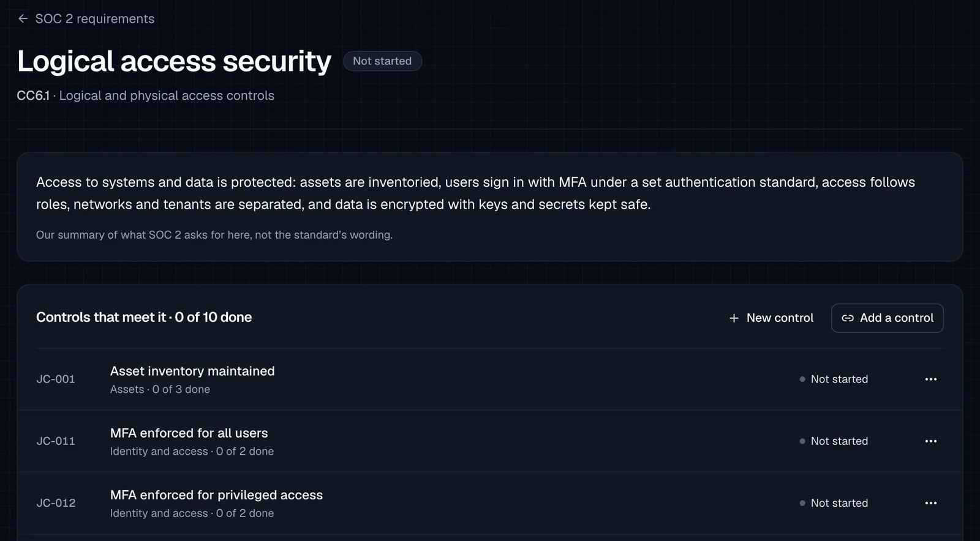Click the 'Our summary of what SOC 2 asks' note
Viewport: 980px width, 541px height.
pos(214,235)
